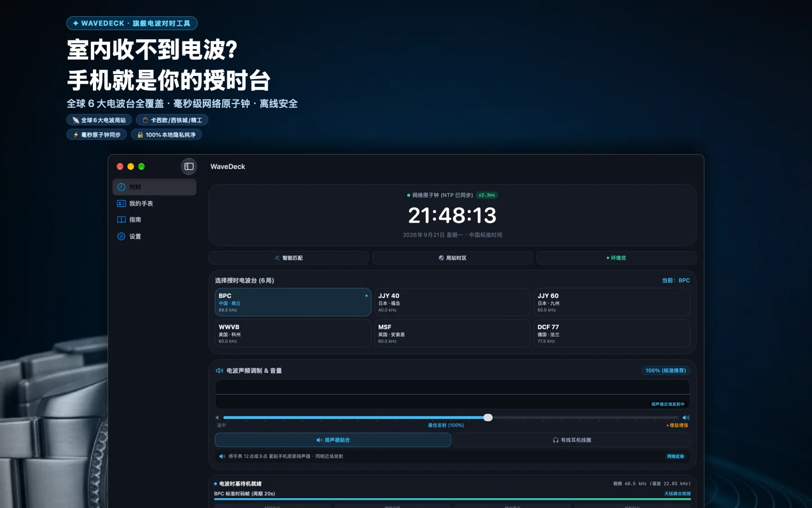This screenshot has height=508, width=812.
Task: Click the 扬声器近场发射中 label in waveform
Action: pos(668,404)
